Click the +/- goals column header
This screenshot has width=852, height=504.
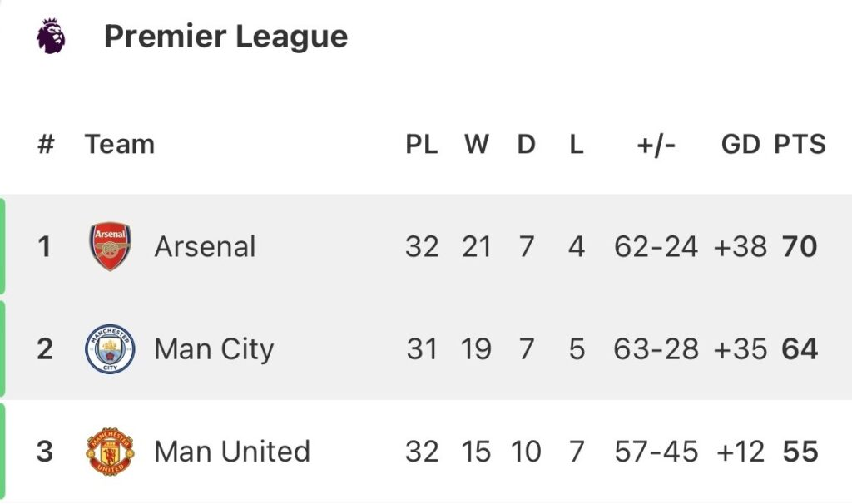(656, 145)
